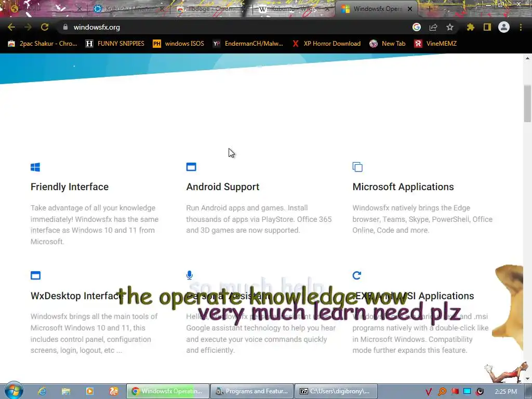Click the blue monitor tray icon
Image resolution: width=532 pixels, height=399 pixels.
point(467,392)
